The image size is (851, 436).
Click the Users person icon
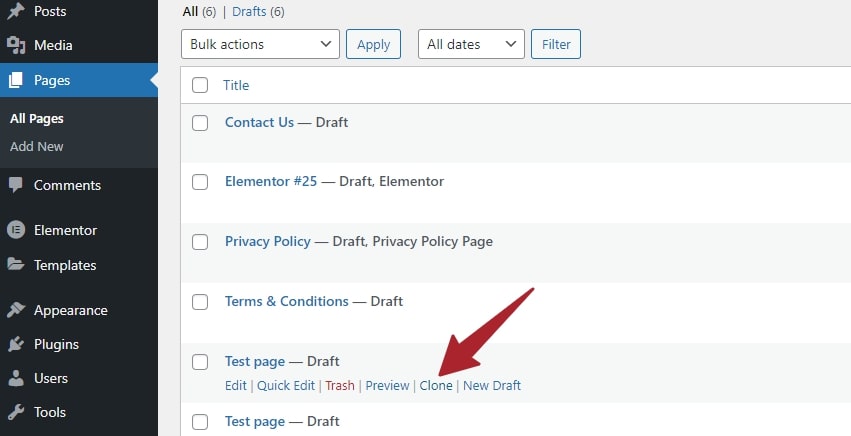pos(16,378)
